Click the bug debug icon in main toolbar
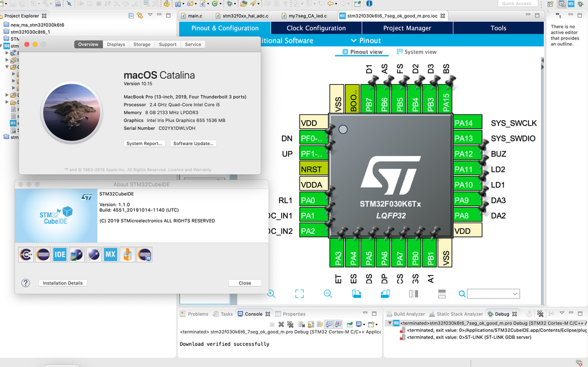 (x=230, y=4)
